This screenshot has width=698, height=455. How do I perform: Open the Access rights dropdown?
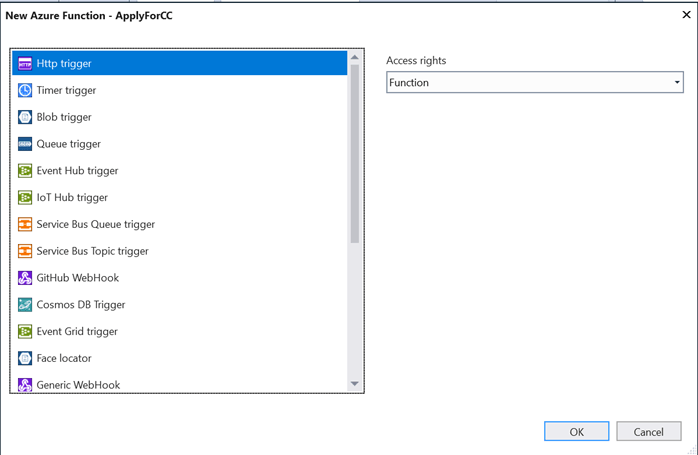[x=534, y=83]
